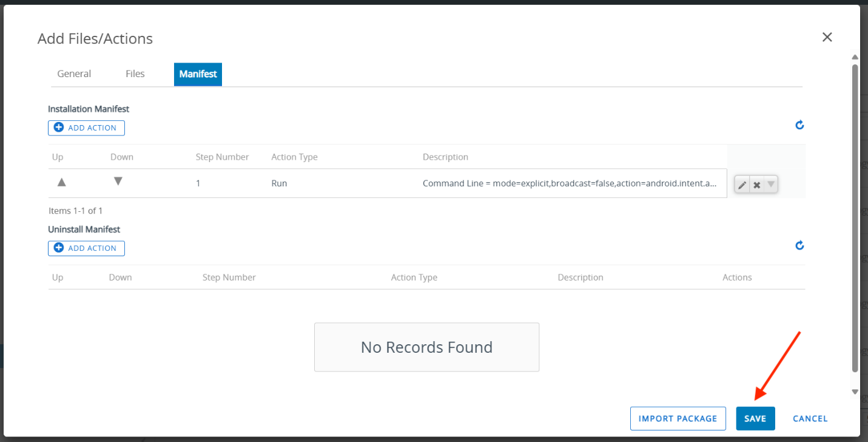Image resolution: width=868 pixels, height=442 pixels.
Task: Save the manifest changes
Action: tap(755, 418)
